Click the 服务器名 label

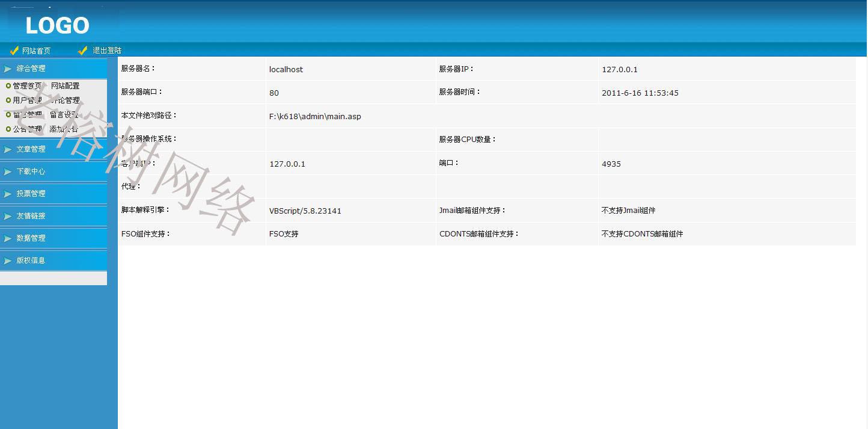point(138,69)
